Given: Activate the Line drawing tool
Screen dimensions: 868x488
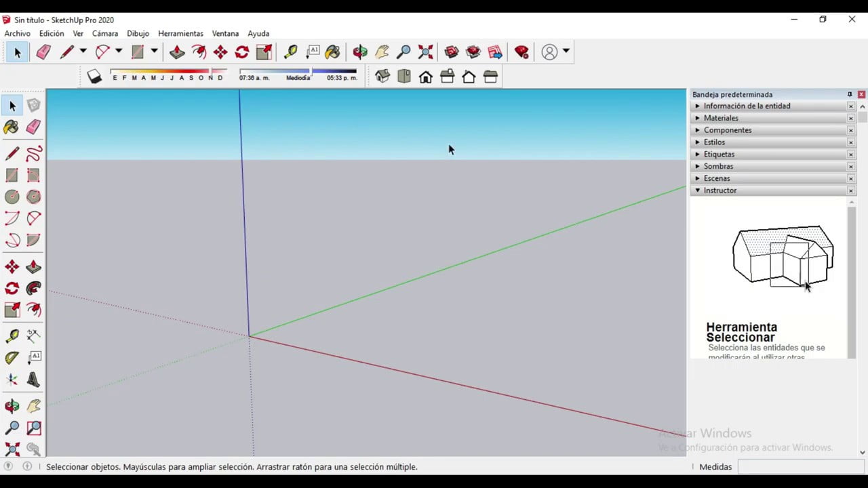Looking at the screenshot, I should pyautogui.click(x=12, y=154).
